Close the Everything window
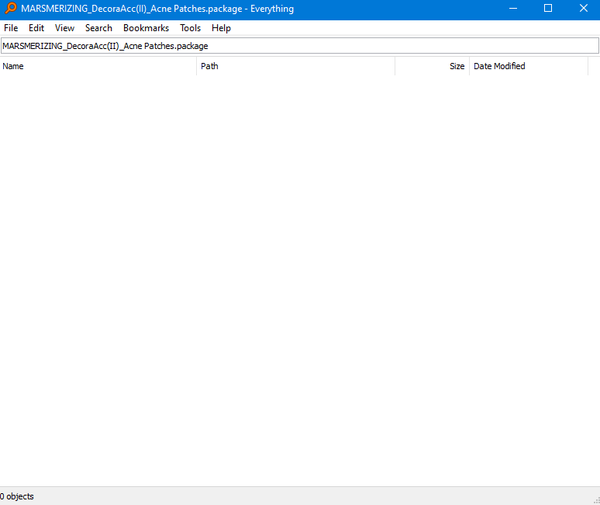This screenshot has width=600, height=505. pyautogui.click(x=583, y=8)
